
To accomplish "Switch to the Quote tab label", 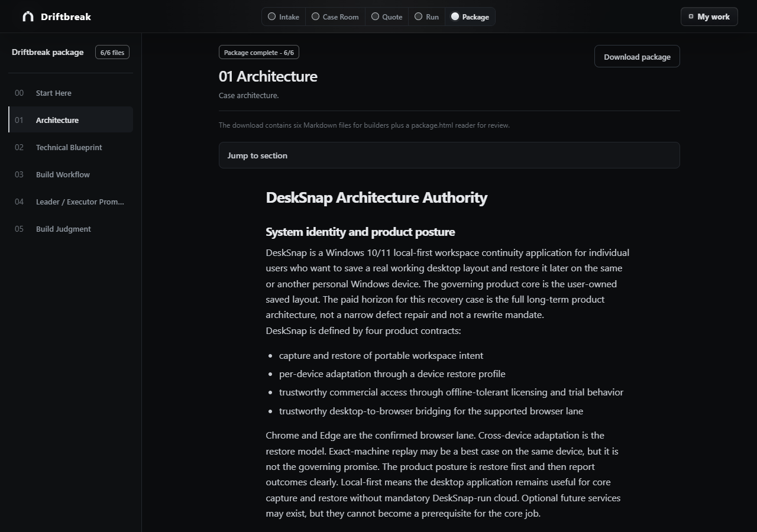I will click(392, 17).
